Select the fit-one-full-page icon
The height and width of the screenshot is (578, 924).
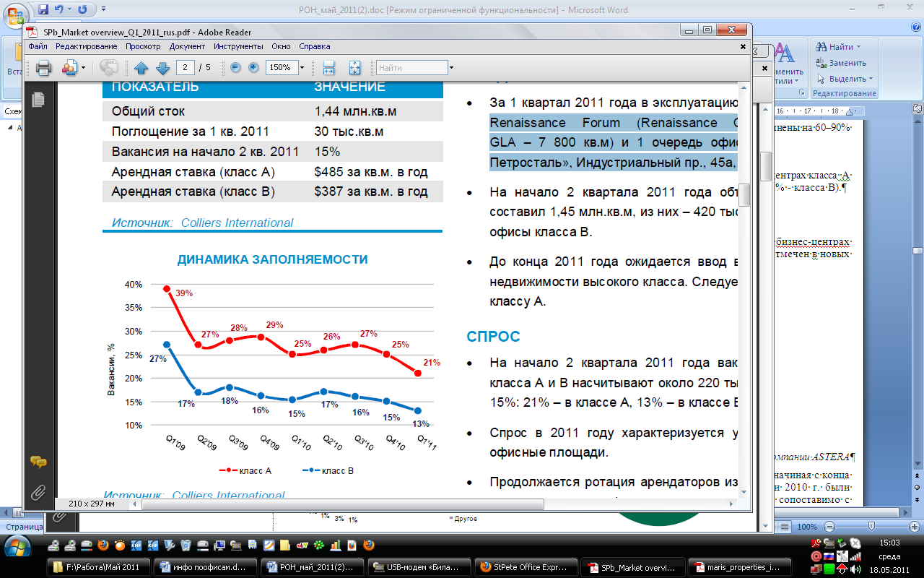click(354, 68)
